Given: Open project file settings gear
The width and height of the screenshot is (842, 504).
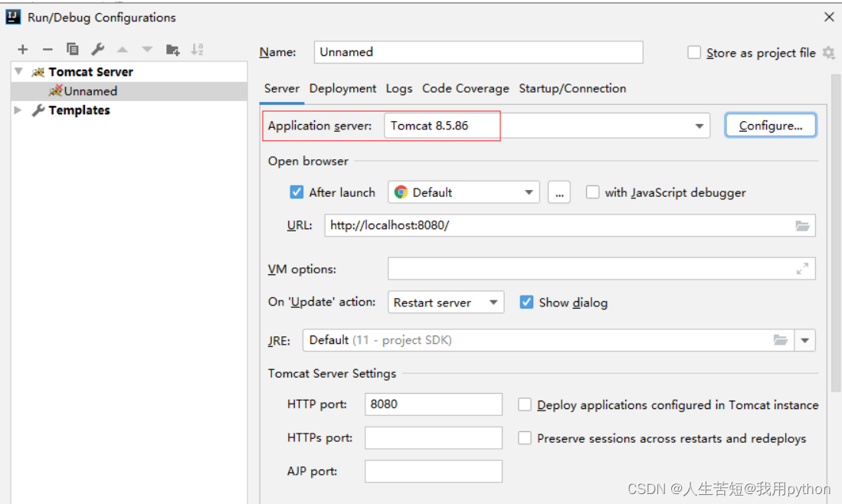Looking at the screenshot, I should coord(828,53).
